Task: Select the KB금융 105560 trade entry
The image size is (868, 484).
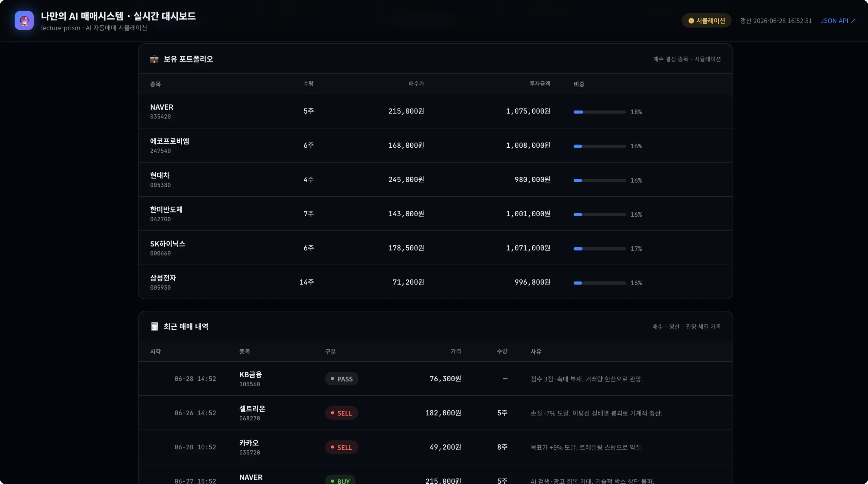Action: 251,379
